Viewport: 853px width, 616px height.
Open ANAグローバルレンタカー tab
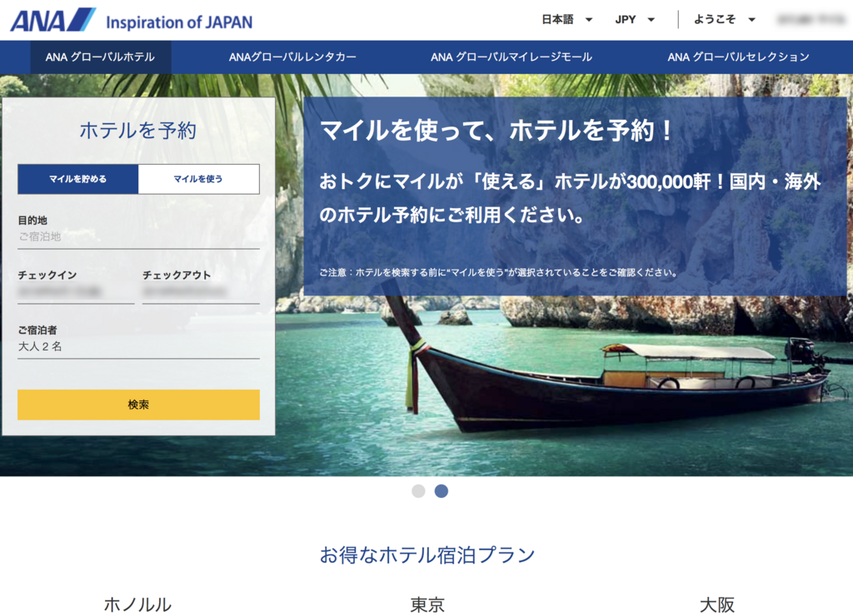[x=292, y=57]
